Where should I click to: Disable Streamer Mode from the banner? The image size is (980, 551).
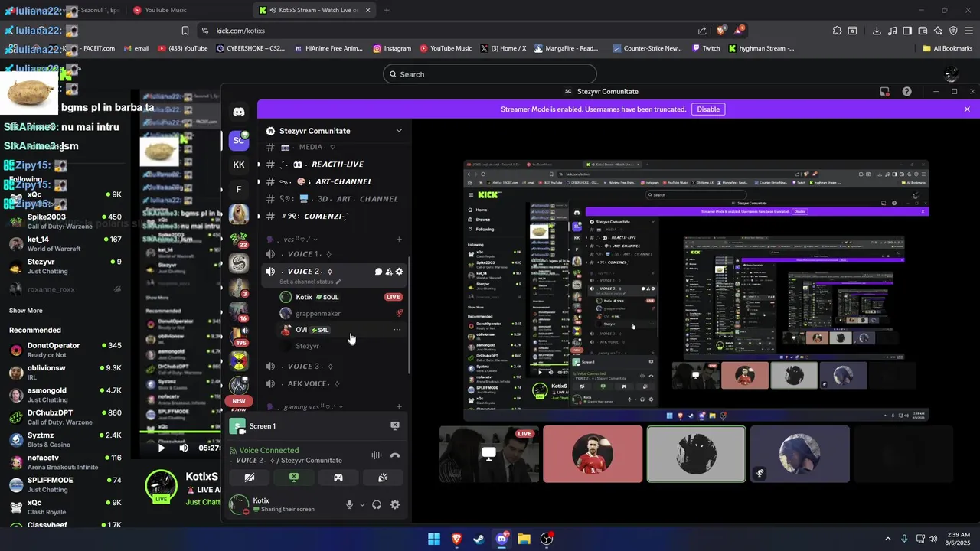click(708, 109)
